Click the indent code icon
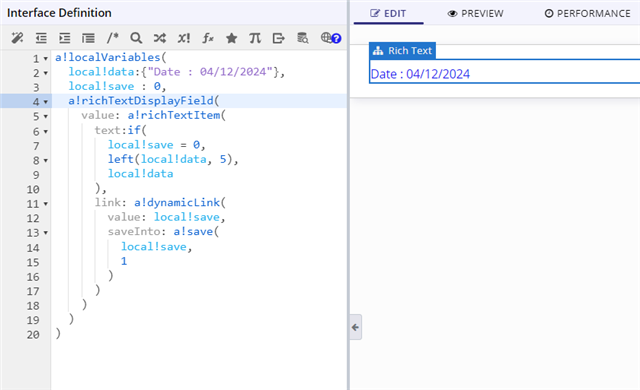This screenshot has height=390, width=640. pyautogui.click(x=64, y=38)
